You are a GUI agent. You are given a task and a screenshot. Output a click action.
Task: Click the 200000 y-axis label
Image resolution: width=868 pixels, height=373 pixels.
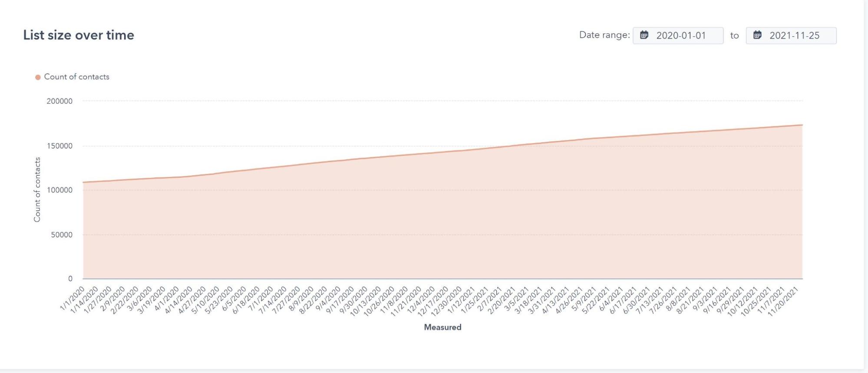[x=59, y=101]
